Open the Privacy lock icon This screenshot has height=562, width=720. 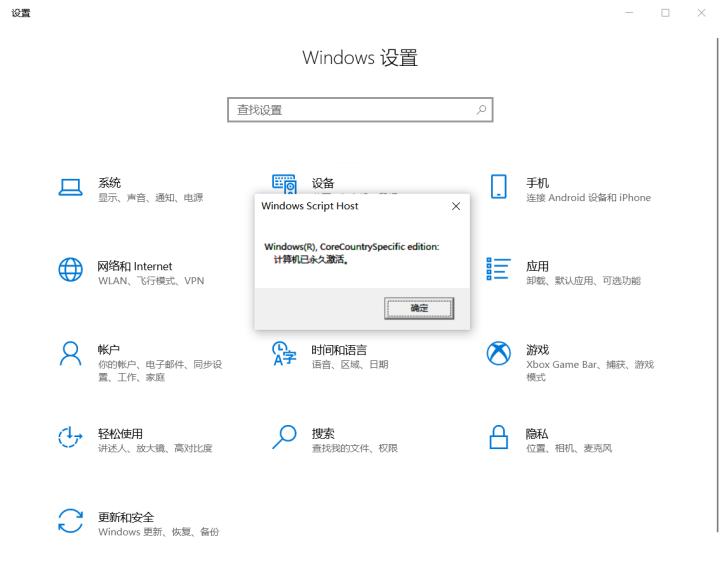pos(499,437)
